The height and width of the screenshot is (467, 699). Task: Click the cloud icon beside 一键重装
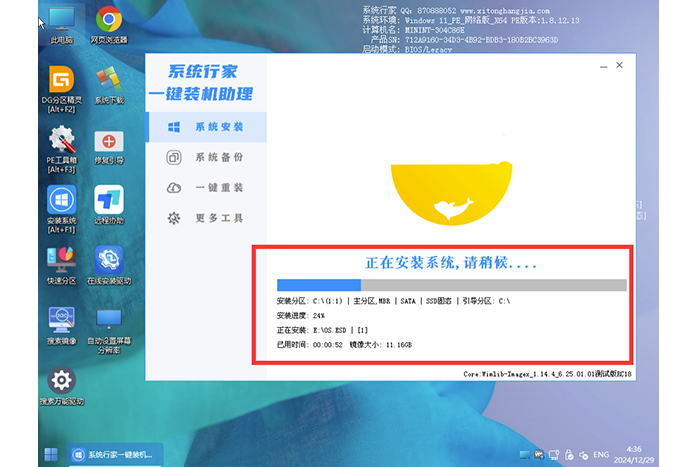(x=174, y=188)
